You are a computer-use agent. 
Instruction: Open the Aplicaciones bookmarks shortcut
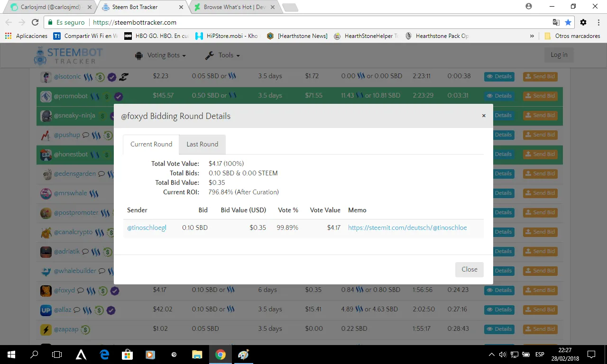[26, 36]
